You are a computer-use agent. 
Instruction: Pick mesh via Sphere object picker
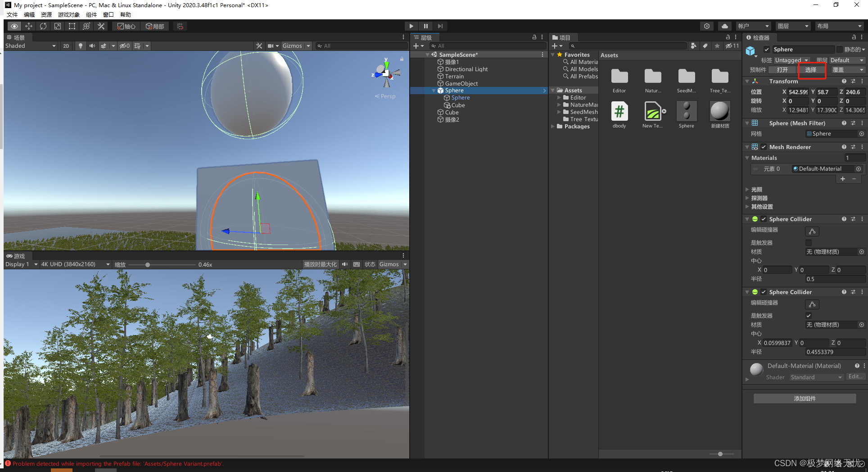click(861, 134)
